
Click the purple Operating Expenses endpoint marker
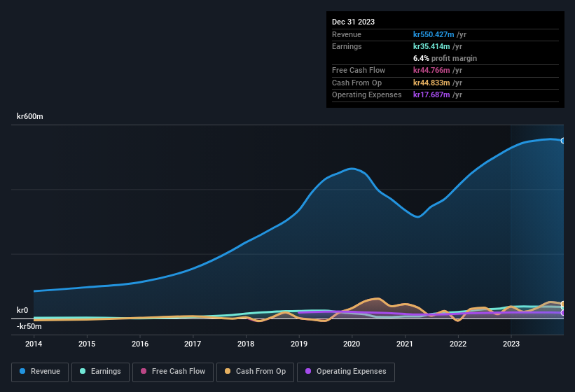[x=562, y=313]
